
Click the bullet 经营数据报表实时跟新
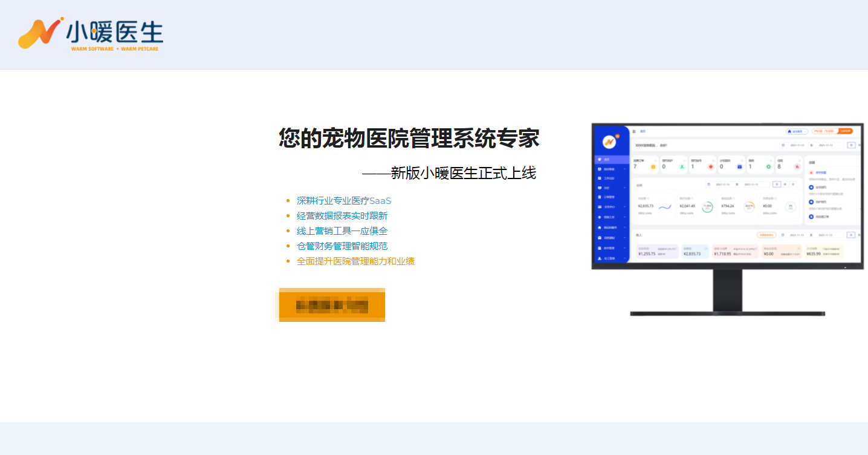click(x=342, y=216)
